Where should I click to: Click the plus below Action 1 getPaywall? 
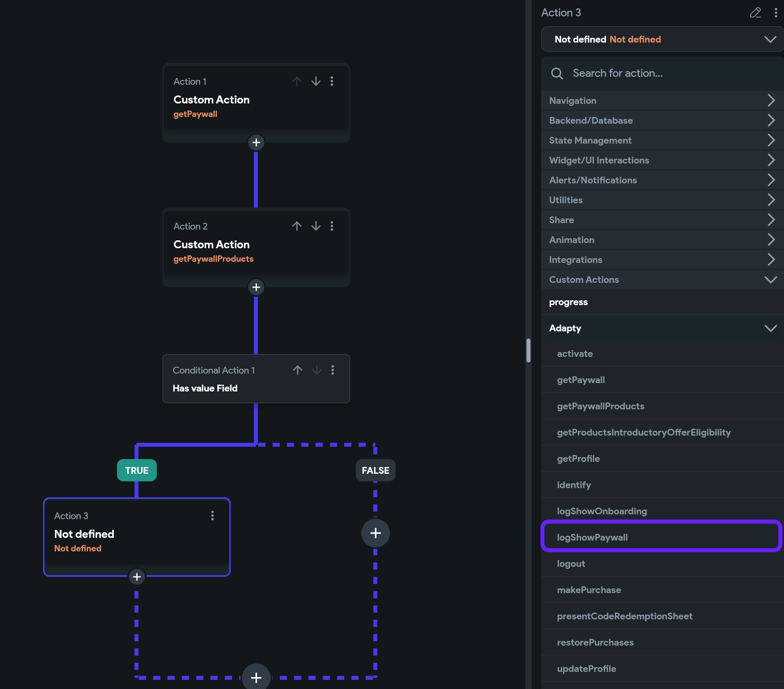click(x=256, y=142)
